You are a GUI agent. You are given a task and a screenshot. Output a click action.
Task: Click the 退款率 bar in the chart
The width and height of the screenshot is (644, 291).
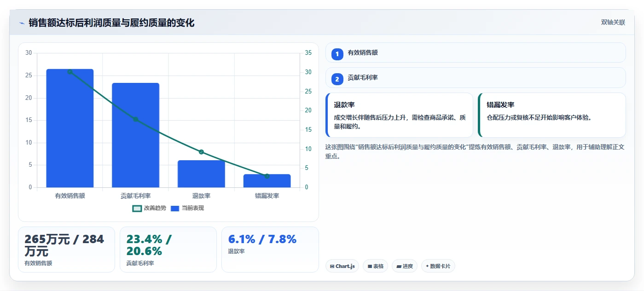(x=201, y=174)
